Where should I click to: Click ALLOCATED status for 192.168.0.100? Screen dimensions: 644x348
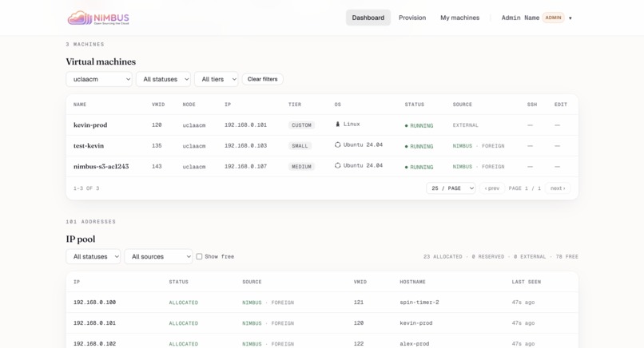pyautogui.click(x=184, y=303)
